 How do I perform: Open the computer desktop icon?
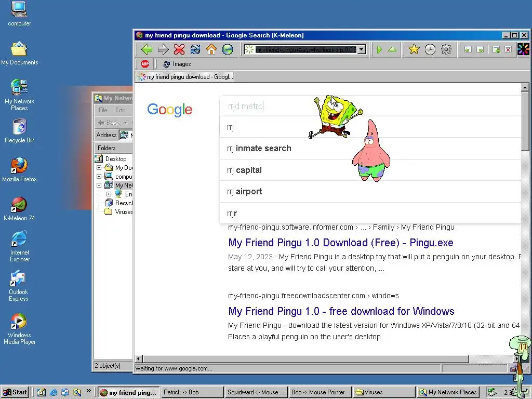[x=19, y=14]
